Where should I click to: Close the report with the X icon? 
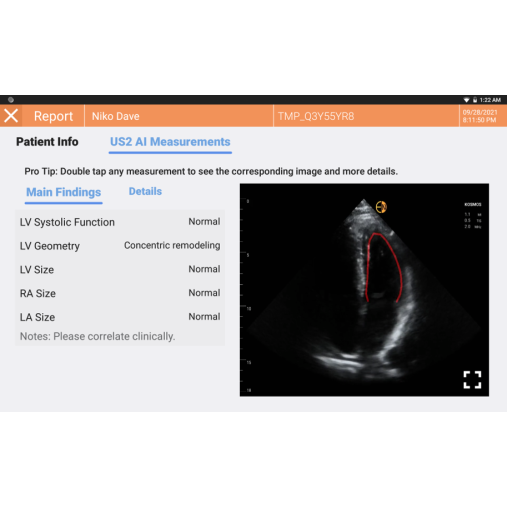point(11,116)
